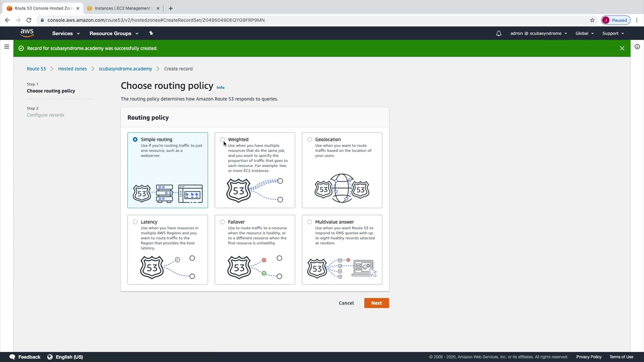The width and height of the screenshot is (644, 362).
Task: Go to Route 53 breadcrumb
Action: pos(36,68)
